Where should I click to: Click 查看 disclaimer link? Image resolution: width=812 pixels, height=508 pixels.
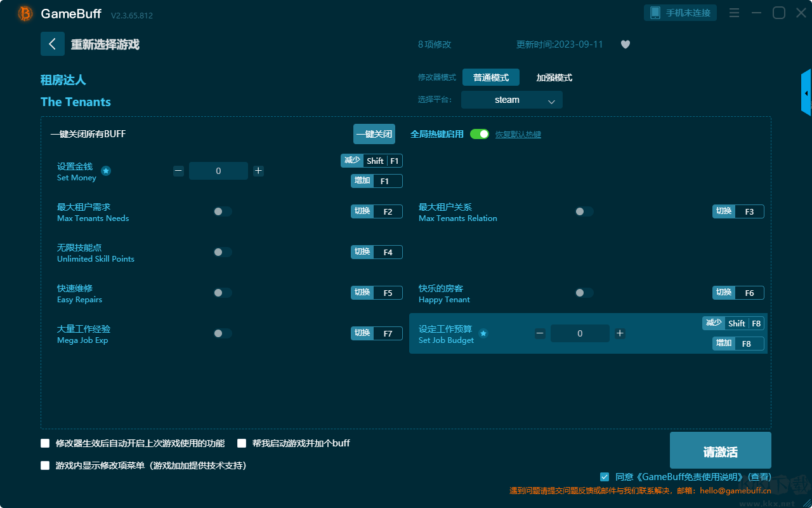click(x=760, y=477)
